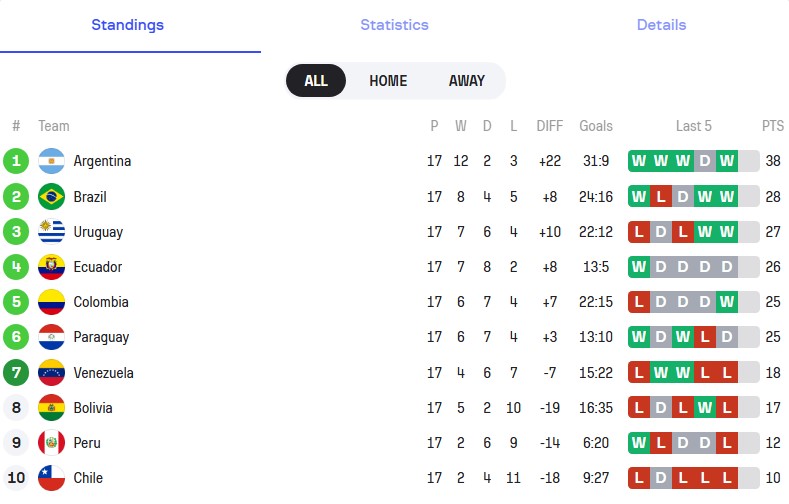Screen dimensions: 789x504
Task: Click the Brazil flag icon
Action: pyautogui.click(x=51, y=197)
